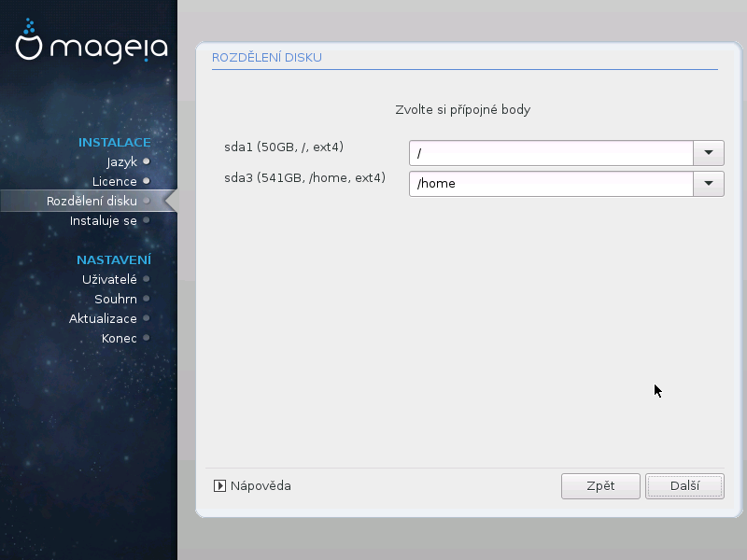Select the Licence step in sidebar
747x560 pixels.
114,181
